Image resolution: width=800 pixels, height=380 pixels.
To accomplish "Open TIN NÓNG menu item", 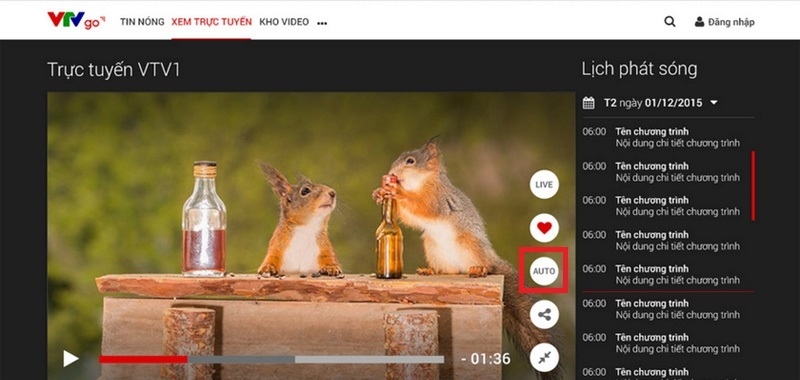I will pos(142,22).
